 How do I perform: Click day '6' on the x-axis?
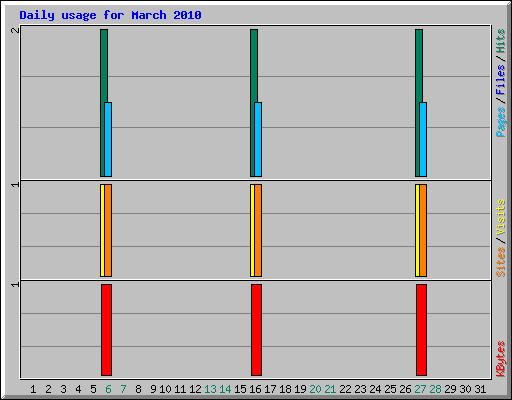point(108,389)
